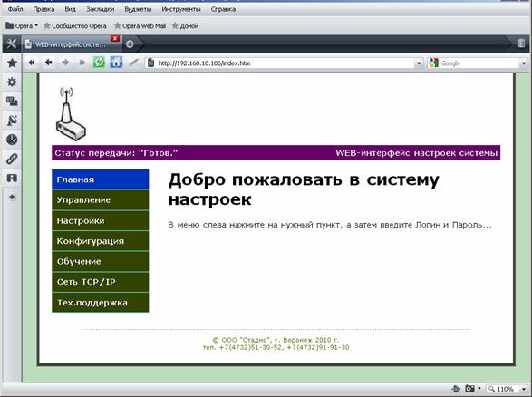Click the Fast Forward navigation button
The image size is (532, 397).
pos(82,63)
